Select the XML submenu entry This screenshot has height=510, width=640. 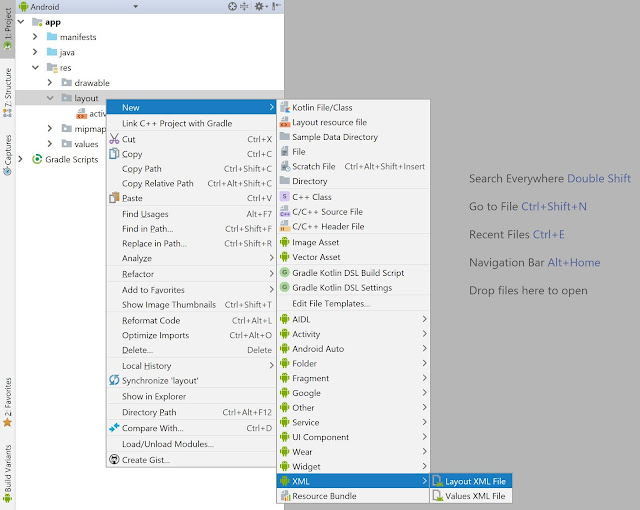coord(353,481)
